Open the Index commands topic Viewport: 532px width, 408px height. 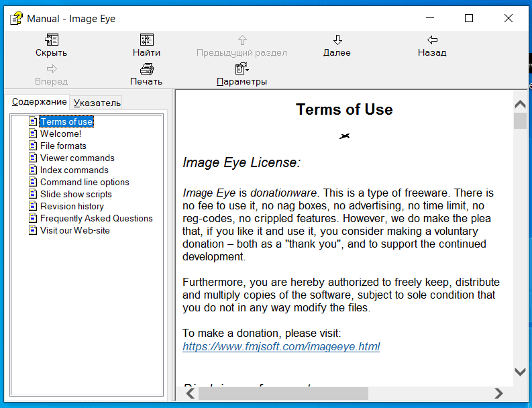(x=74, y=170)
